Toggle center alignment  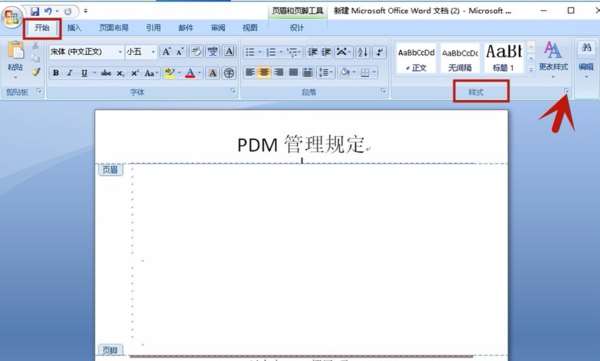point(264,72)
